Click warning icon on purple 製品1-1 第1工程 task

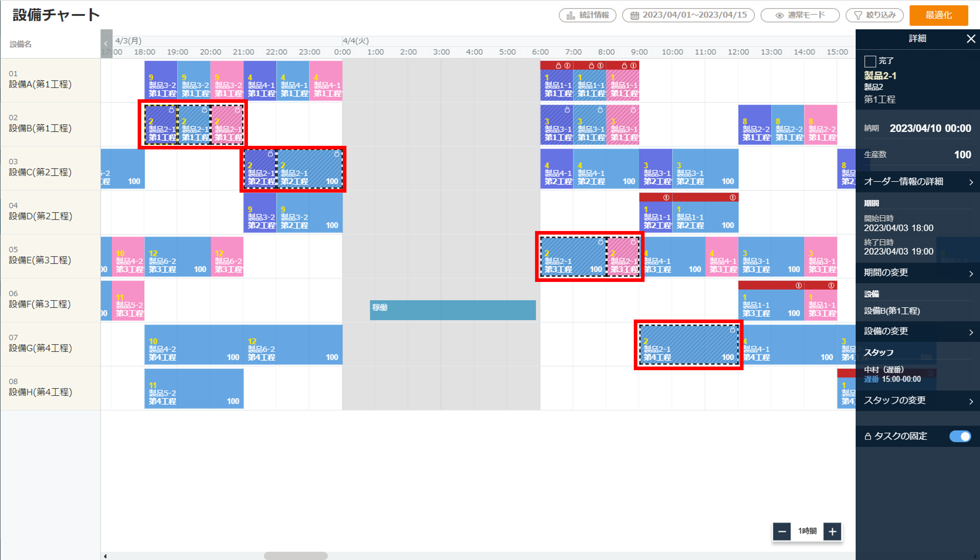pos(567,66)
